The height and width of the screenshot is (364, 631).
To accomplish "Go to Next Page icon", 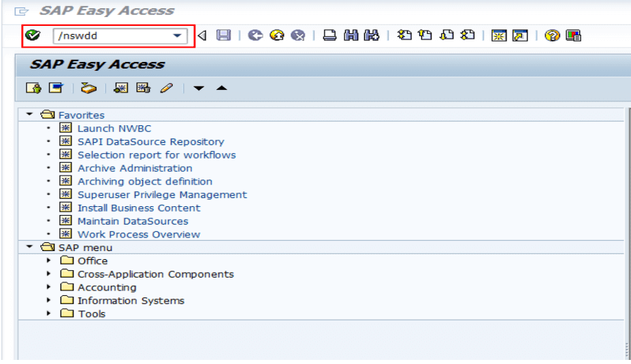I will click(447, 35).
